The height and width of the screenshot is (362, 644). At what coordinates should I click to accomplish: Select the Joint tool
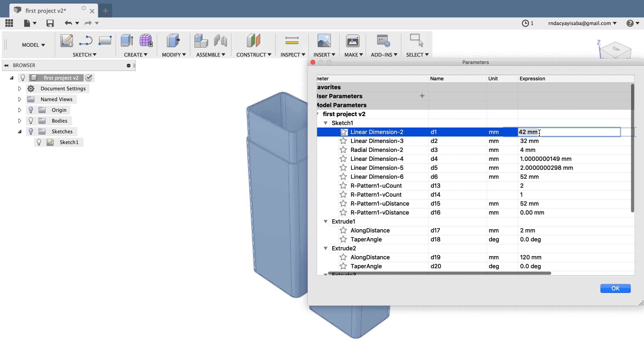[x=220, y=40]
